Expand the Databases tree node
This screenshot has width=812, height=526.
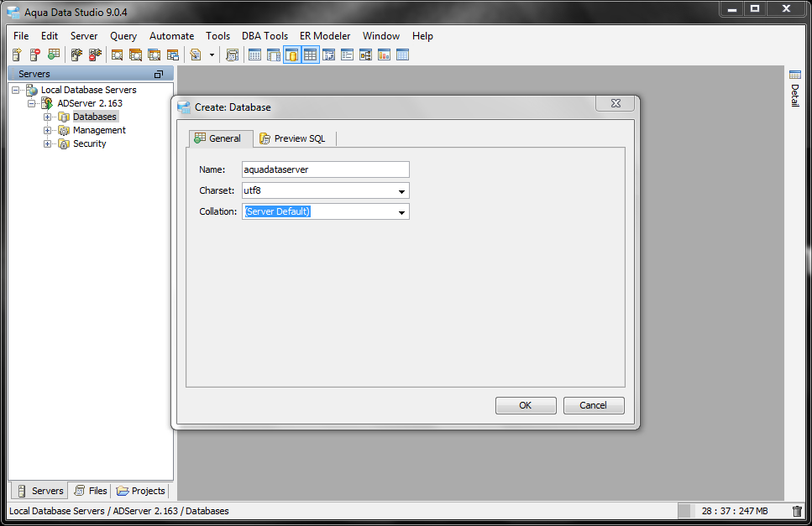click(x=48, y=117)
